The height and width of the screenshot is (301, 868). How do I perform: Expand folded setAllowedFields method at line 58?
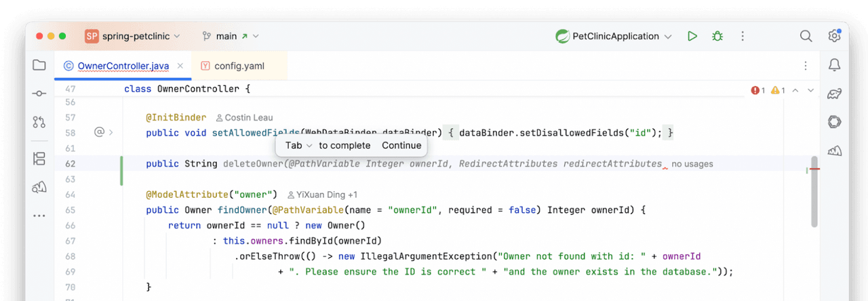111,133
